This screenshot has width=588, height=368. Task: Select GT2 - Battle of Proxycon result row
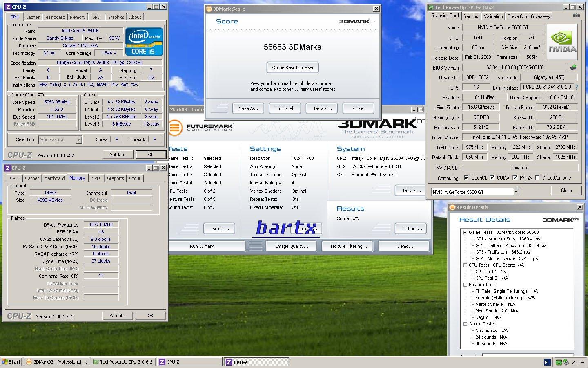[x=511, y=245]
